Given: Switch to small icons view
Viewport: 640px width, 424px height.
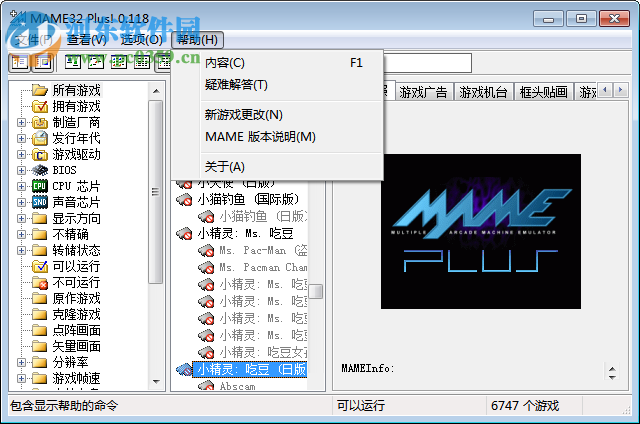Looking at the screenshot, I should 96,62.
